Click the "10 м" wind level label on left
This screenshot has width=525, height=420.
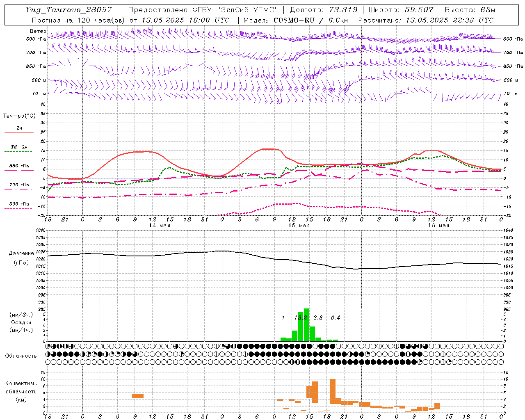point(39,94)
